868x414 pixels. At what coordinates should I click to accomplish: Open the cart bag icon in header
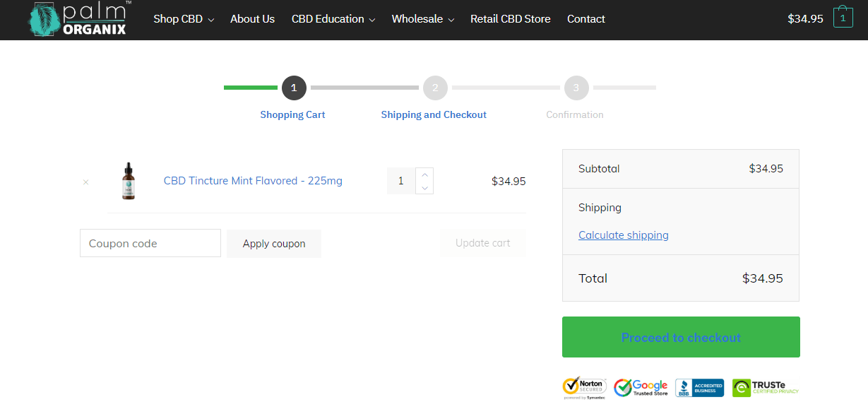[843, 18]
